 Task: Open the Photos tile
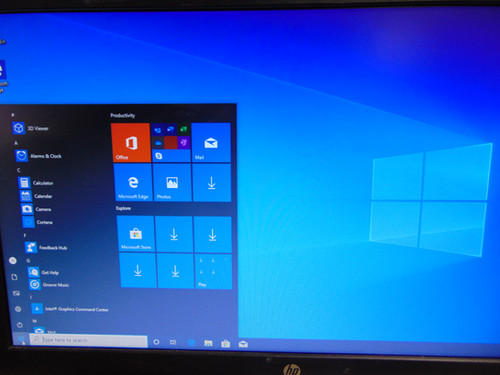pos(172,182)
